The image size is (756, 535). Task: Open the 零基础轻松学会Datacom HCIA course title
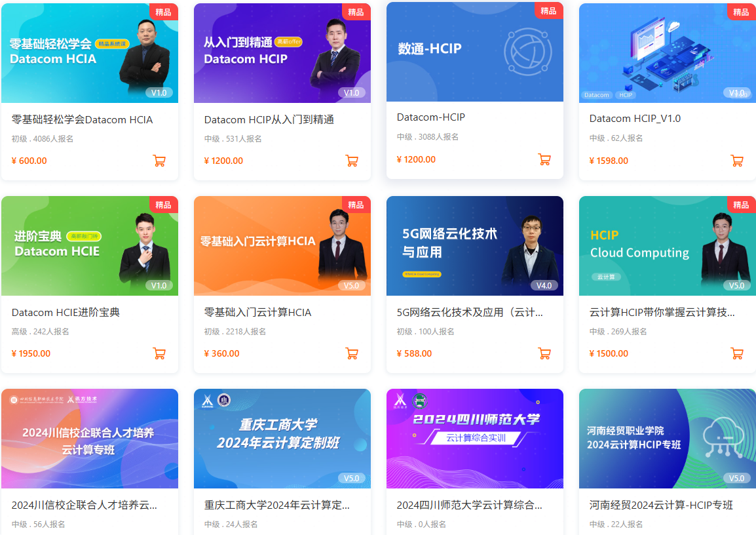pos(82,119)
